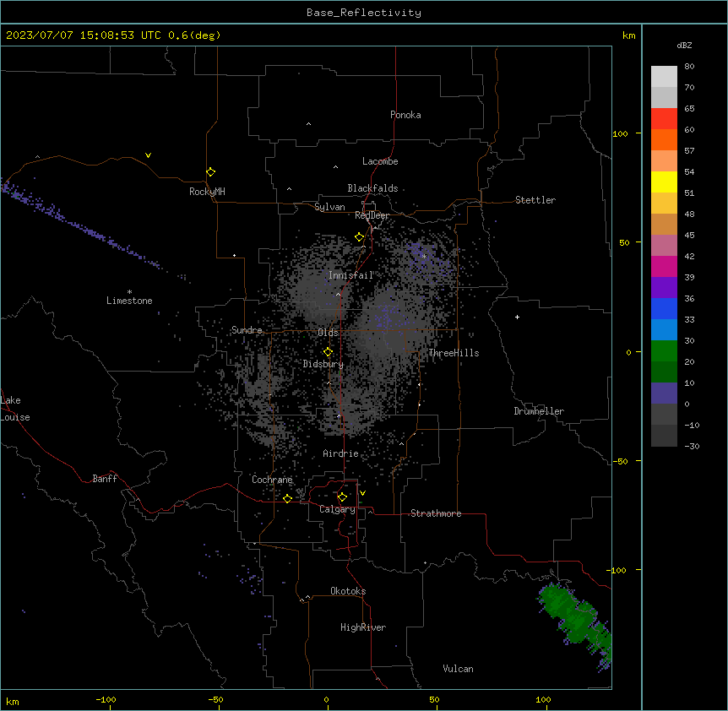728x711 pixels.
Task: Click the -50 tick on the bottom axis
Action: coord(215,699)
